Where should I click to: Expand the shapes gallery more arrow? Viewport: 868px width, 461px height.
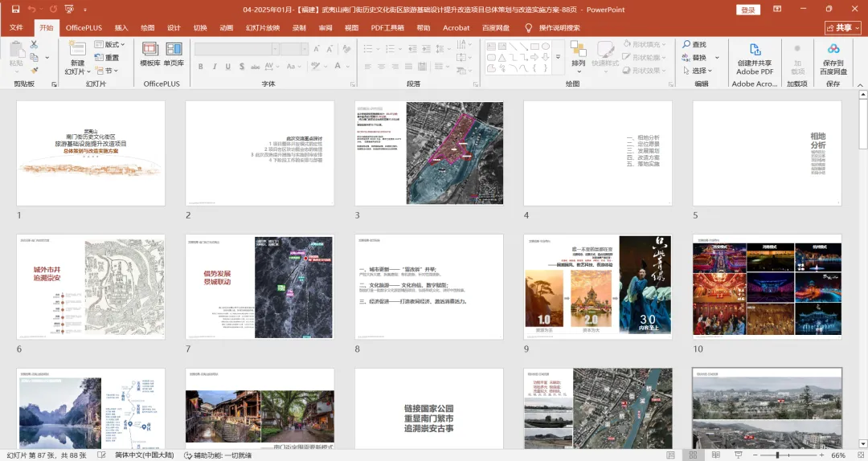(558, 58)
